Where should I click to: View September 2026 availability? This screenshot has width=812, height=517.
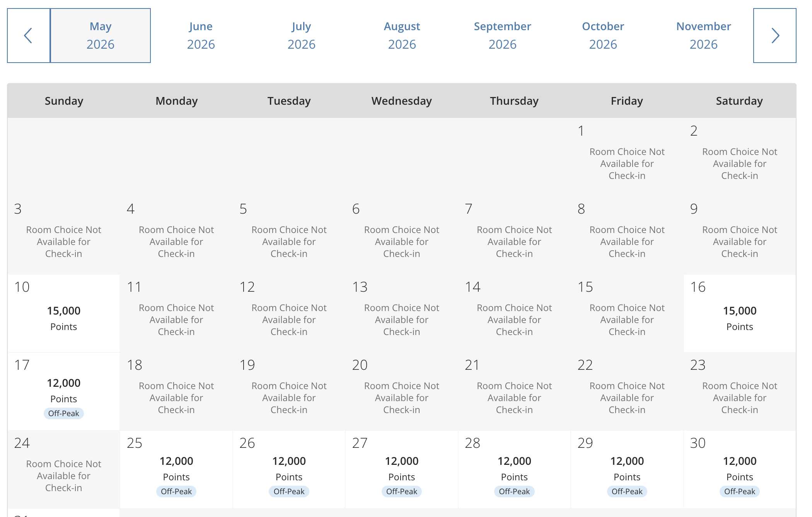tap(502, 35)
